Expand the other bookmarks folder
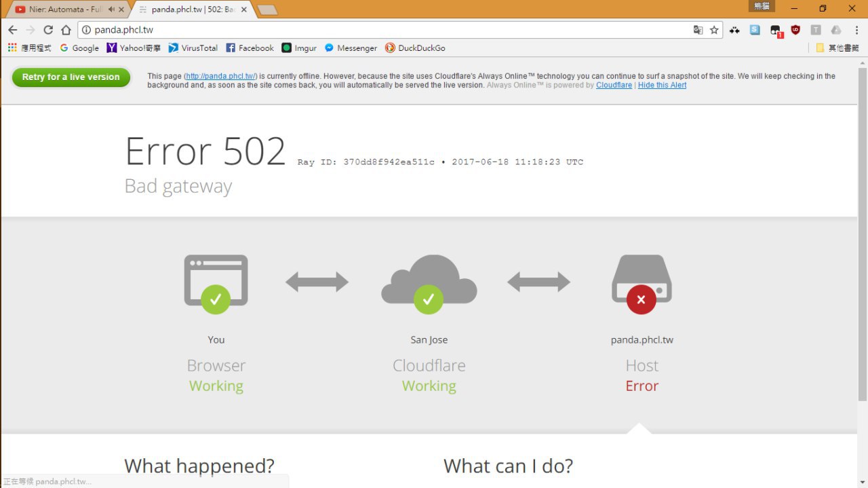Screen dimensions: 868x488 pyautogui.click(x=837, y=48)
